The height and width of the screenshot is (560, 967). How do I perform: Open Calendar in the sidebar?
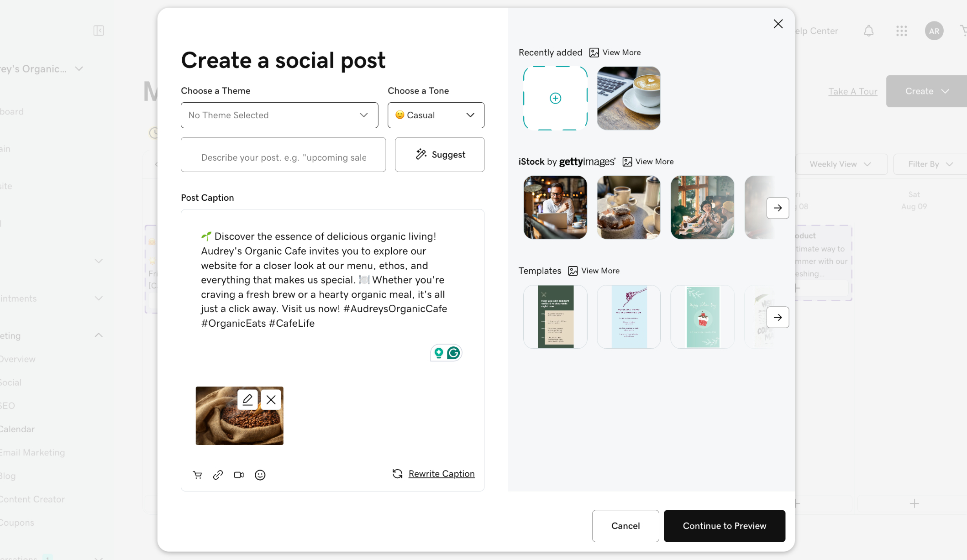point(17,429)
